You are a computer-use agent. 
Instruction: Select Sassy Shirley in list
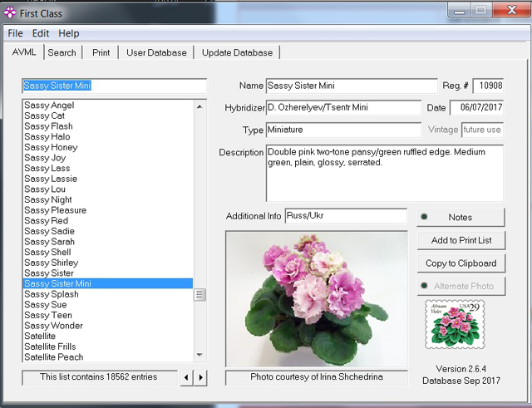[x=108, y=263]
